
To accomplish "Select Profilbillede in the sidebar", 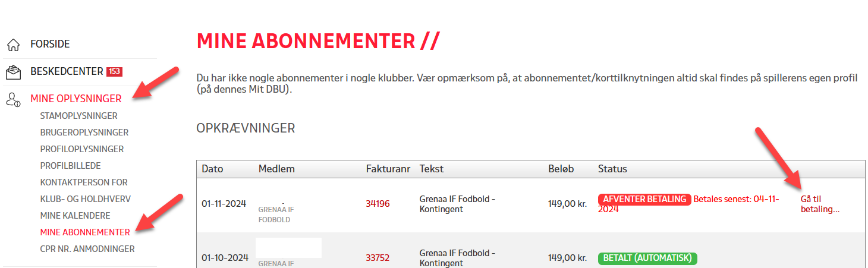I will coord(70,166).
